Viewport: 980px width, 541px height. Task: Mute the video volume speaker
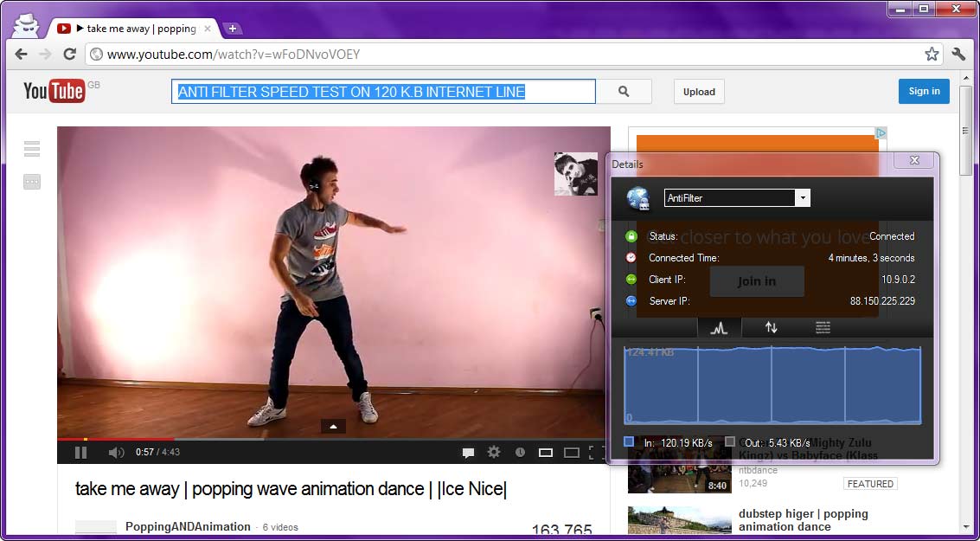click(x=116, y=452)
